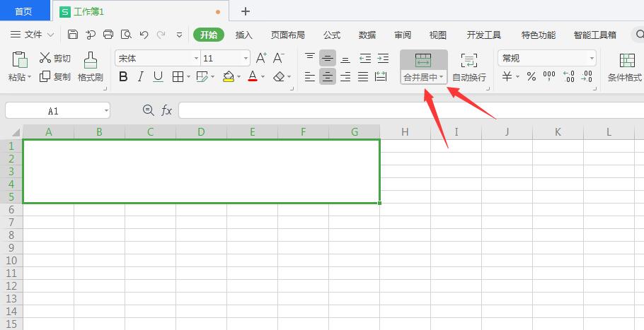The width and height of the screenshot is (644, 330).
Task: Decrease font size with A- icon
Action: 278,58
